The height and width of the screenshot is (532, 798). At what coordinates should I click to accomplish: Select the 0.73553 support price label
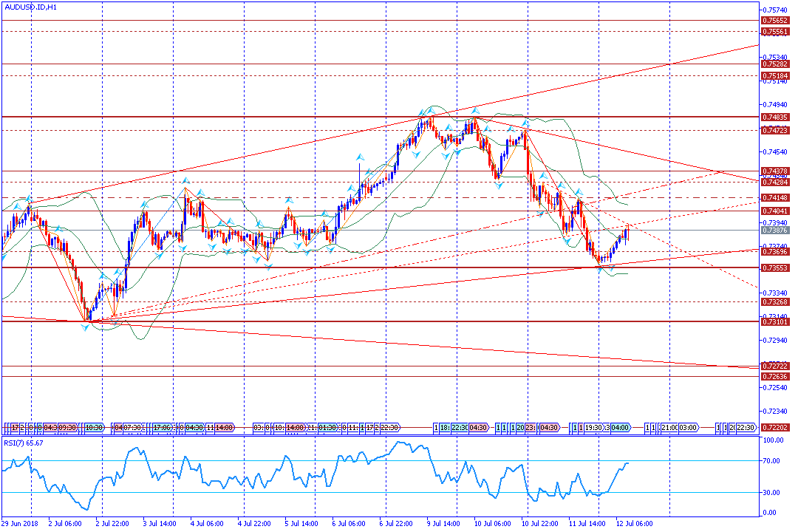775,267
